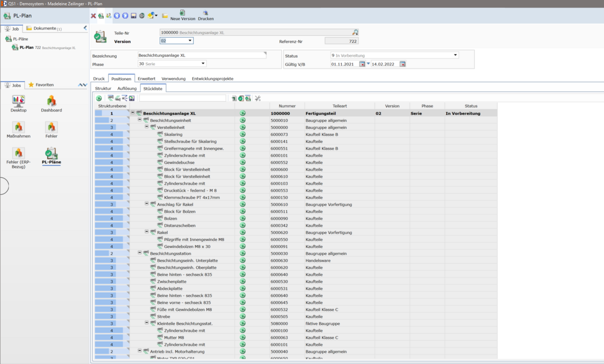The width and height of the screenshot is (604, 364).
Task: Select the Abdeckplatte row
Action: coord(296,288)
